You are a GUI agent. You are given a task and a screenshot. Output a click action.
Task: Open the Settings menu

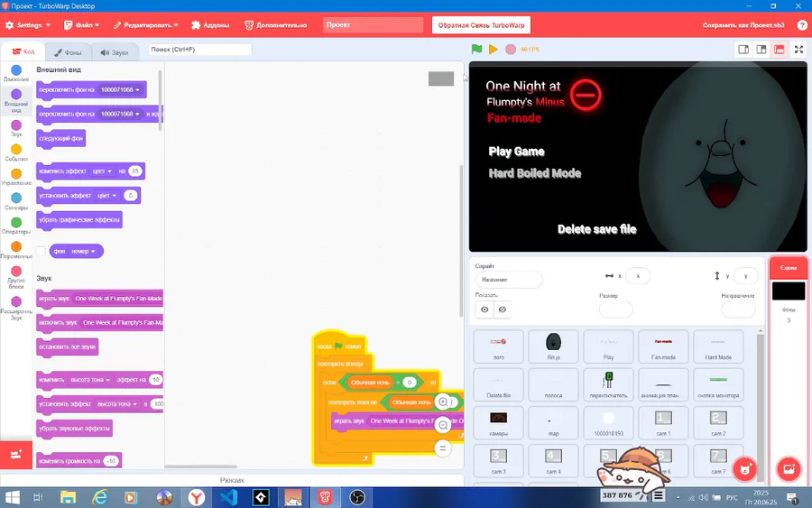point(28,25)
